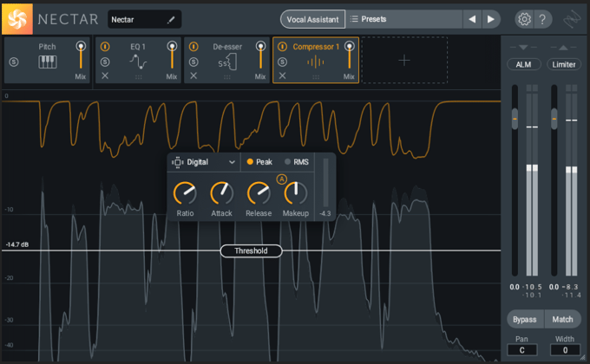The width and height of the screenshot is (590, 364).
Task: Open help question mark icon
Action: click(542, 19)
